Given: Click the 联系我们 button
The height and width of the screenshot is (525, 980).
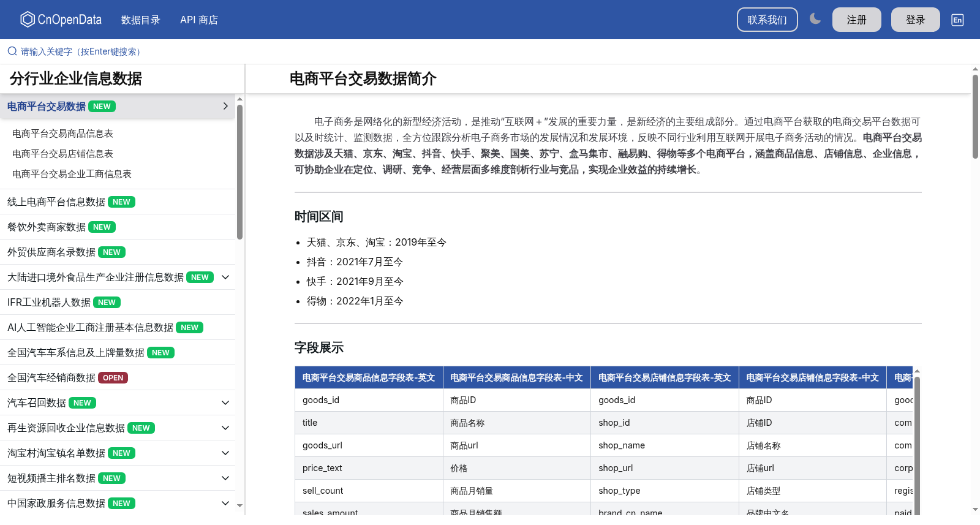Looking at the screenshot, I should (x=767, y=20).
